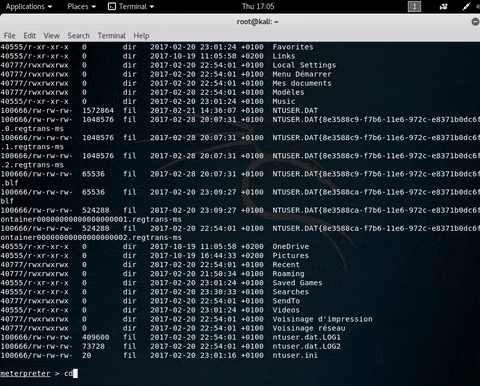Click the screen recorder camera icon
Image resolution: width=480 pixels, height=386 pixels.
443,7
